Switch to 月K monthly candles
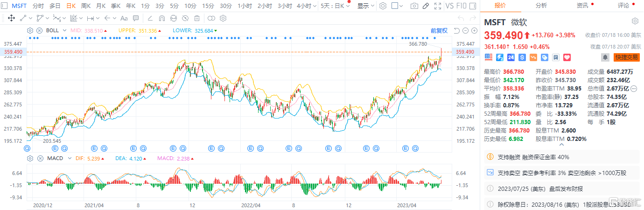 point(100,6)
